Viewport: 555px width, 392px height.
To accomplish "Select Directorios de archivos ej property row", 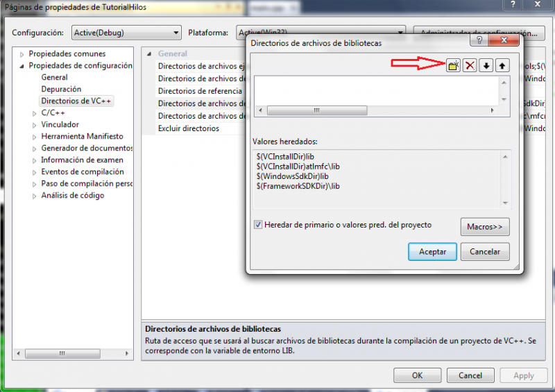I will 200,66.
